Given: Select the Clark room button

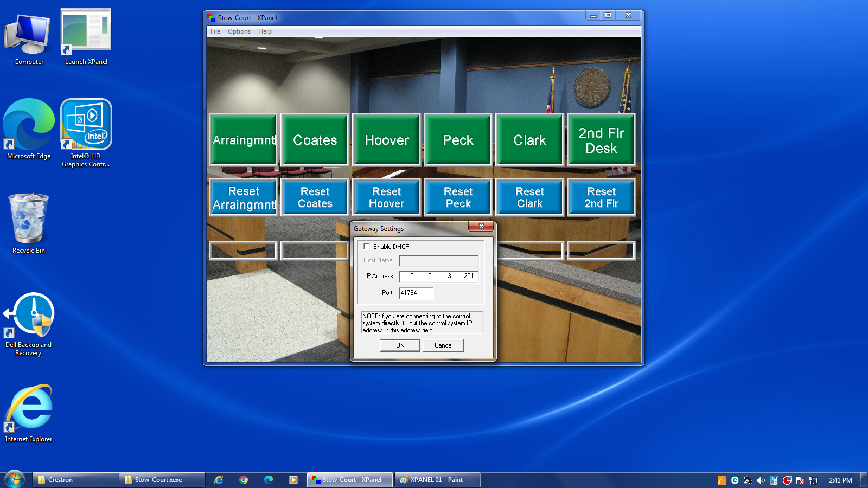Looking at the screenshot, I should [530, 140].
